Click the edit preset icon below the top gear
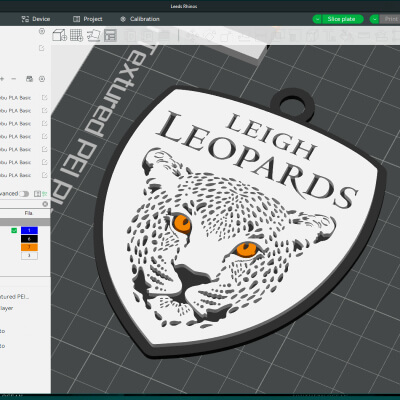The image size is (400, 400). coord(42,48)
